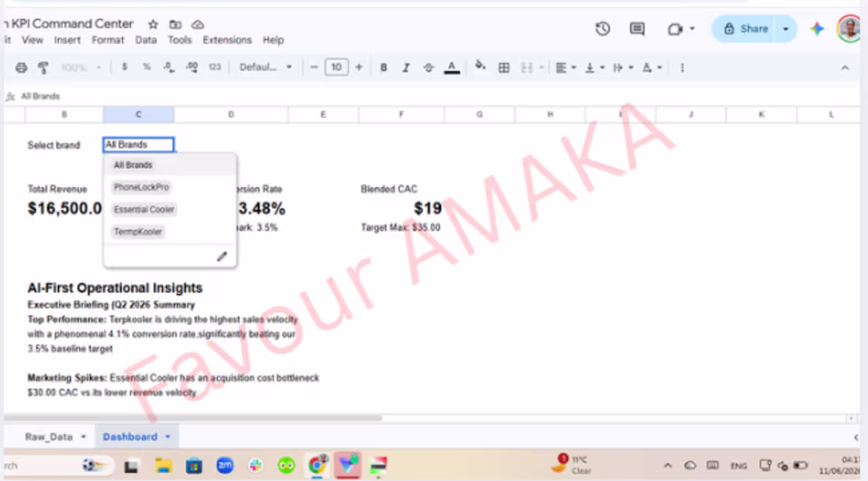The height and width of the screenshot is (481, 868).
Task: Open the Data menu
Action: (146, 39)
